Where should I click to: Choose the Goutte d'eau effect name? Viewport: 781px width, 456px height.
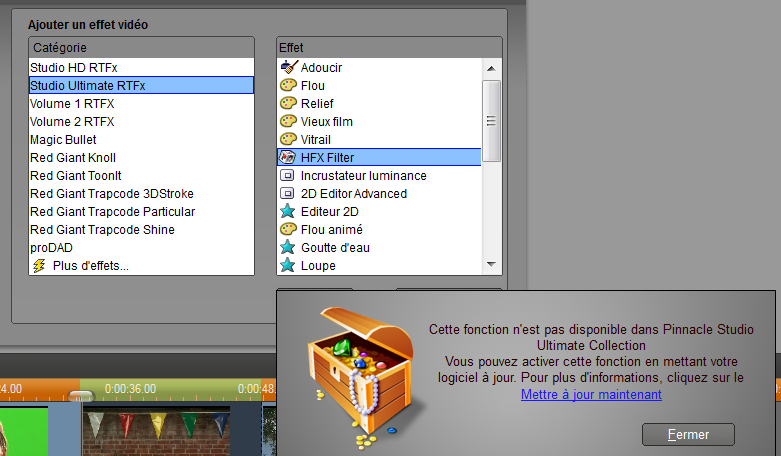(x=335, y=247)
